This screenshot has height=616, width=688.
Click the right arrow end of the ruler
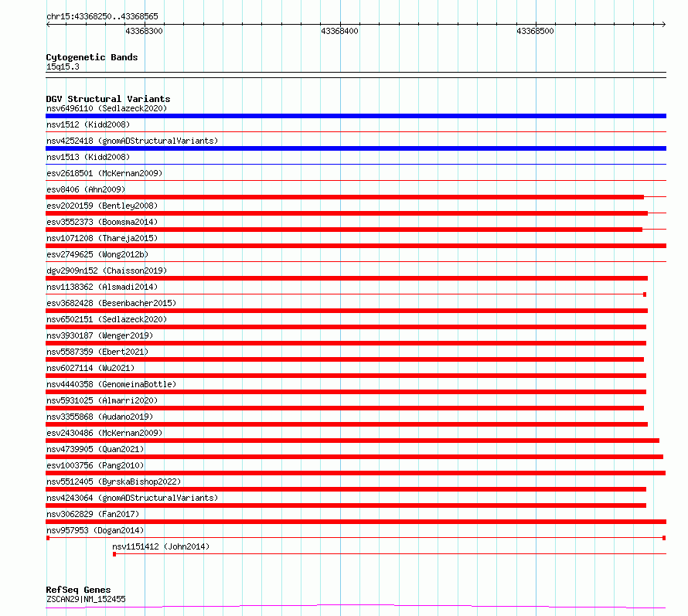click(664, 24)
